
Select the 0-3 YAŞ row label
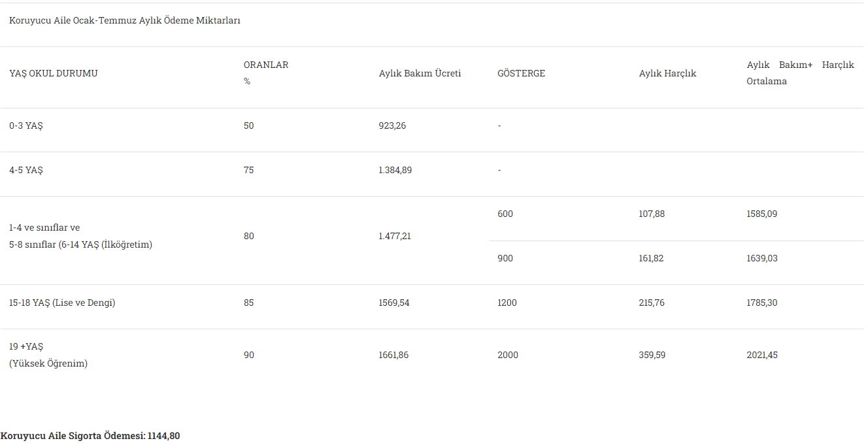pos(26,125)
